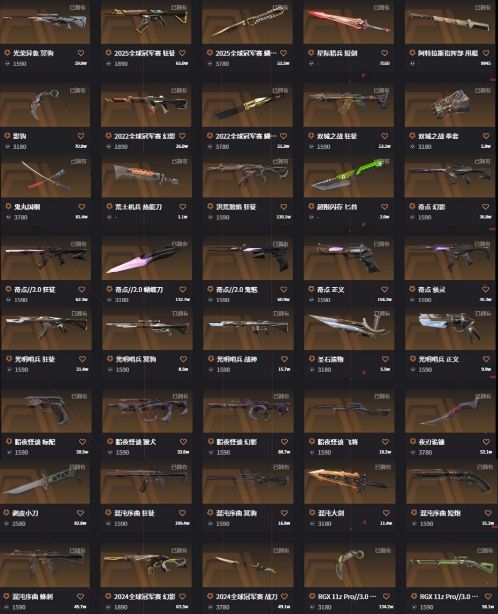The height and width of the screenshot is (614, 498).
Task: Click tier badge icon next to 剥皮小刀
Action: tap(6, 513)
